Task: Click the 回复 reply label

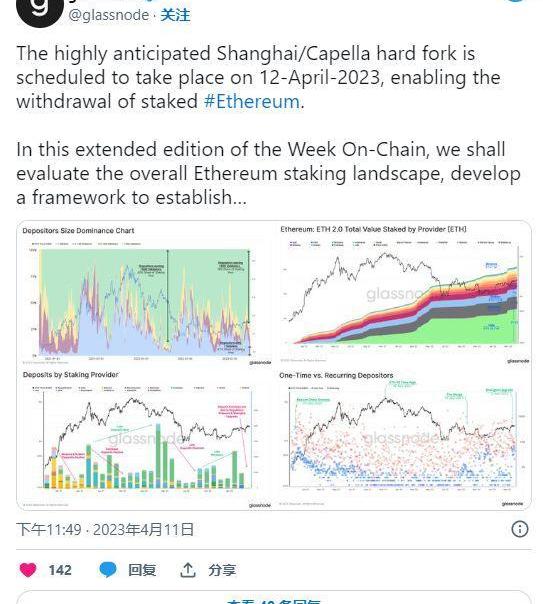Action: tap(142, 570)
